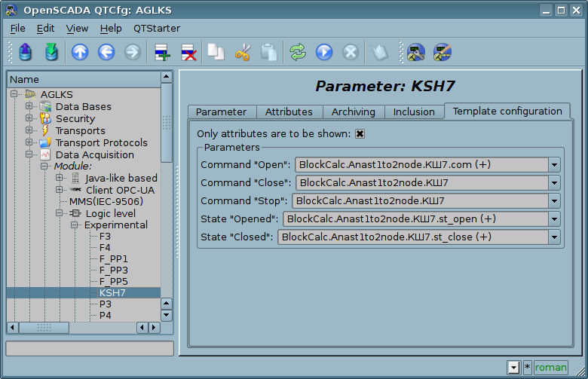The image size is (588, 379).
Task: Open the Command "Close" combo box dropdown
Action: coord(554,183)
